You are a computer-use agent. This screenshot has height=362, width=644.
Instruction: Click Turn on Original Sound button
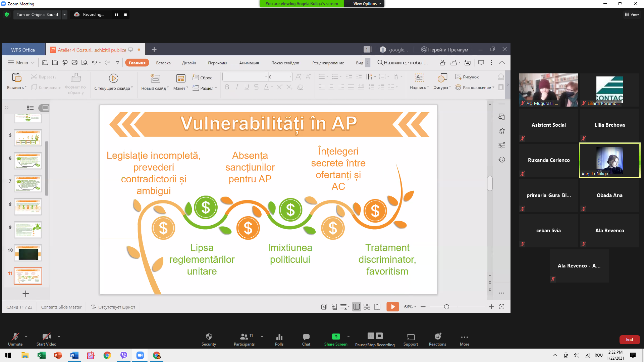(37, 15)
